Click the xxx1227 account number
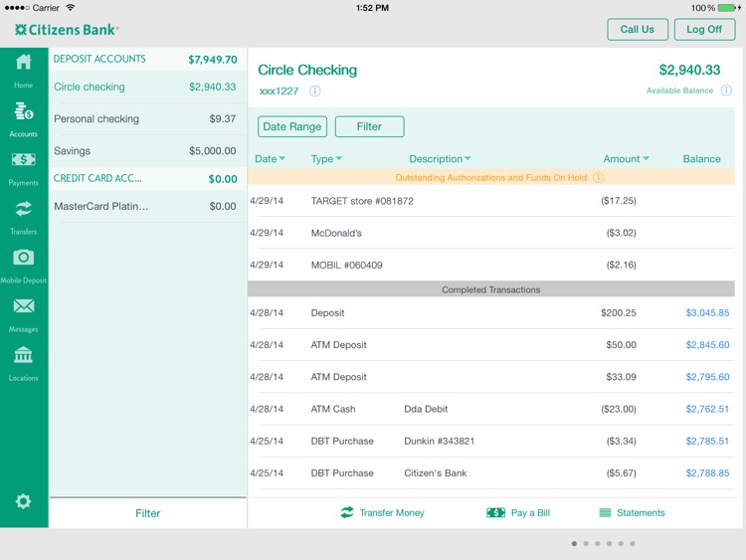Image resolution: width=746 pixels, height=560 pixels. pos(279,91)
